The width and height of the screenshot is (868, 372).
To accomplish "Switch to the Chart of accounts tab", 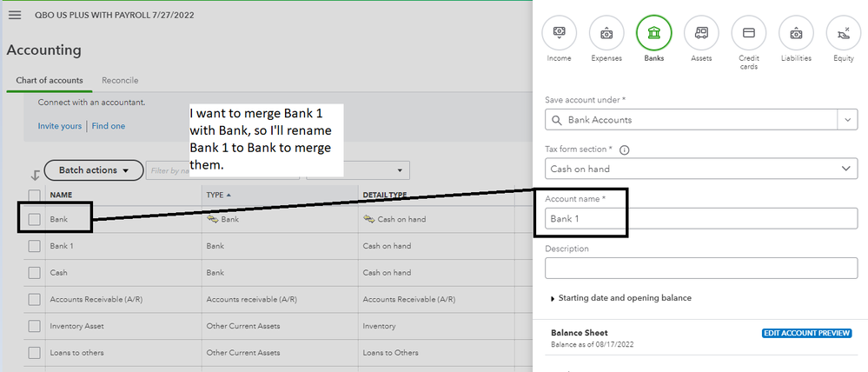I will click(50, 80).
